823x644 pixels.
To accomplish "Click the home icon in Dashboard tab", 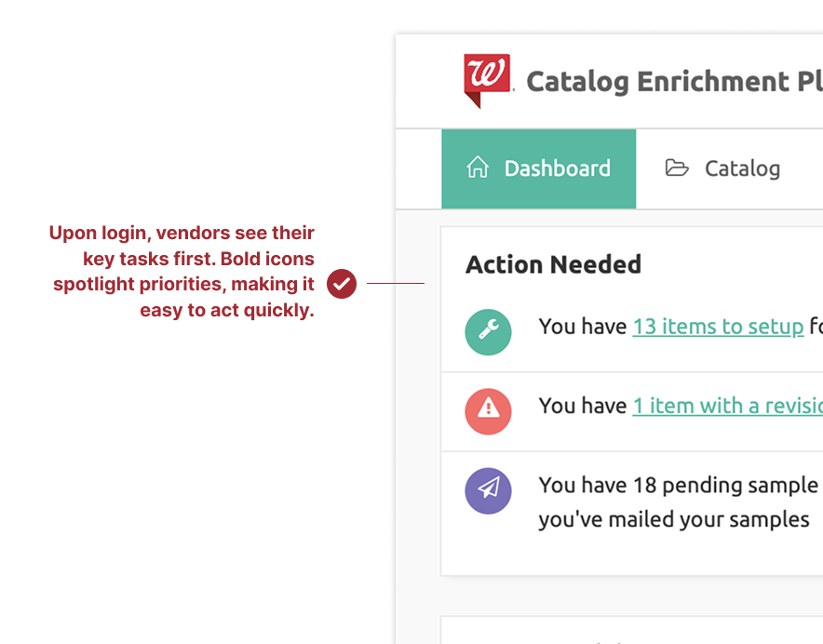I will (478, 168).
